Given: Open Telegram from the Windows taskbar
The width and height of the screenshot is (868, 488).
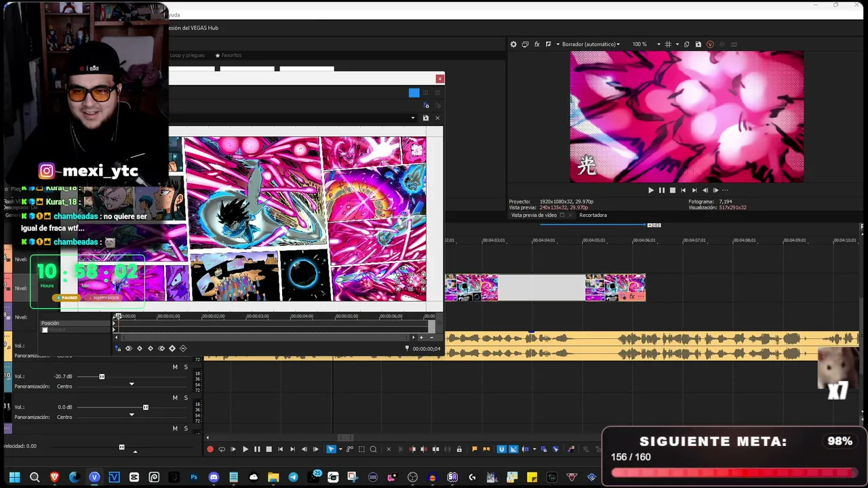Looking at the screenshot, I should 293,478.
